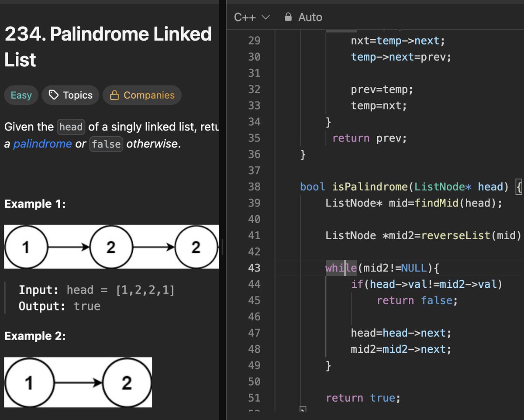Image resolution: width=524 pixels, height=420 pixels.
Task: Click the panel divider resize handle
Action: tap(223, 247)
